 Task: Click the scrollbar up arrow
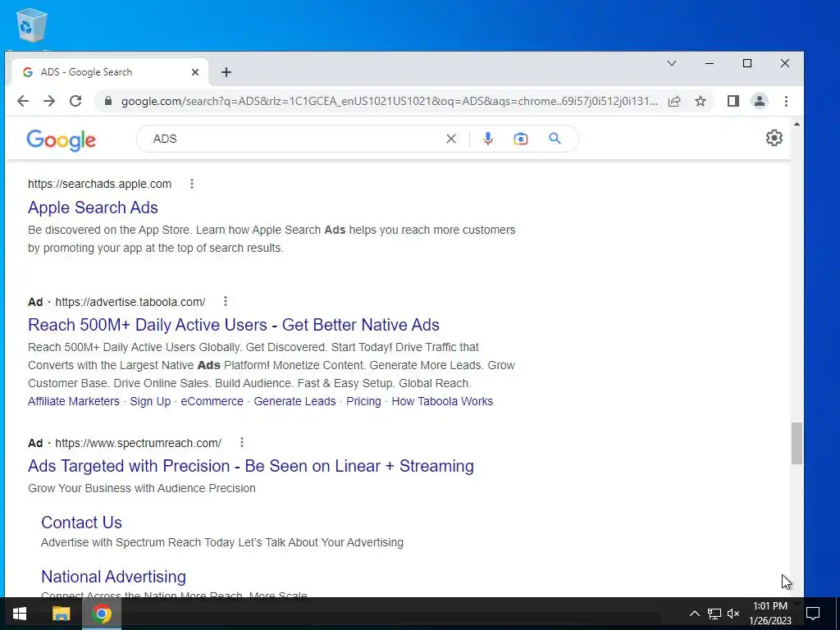point(797,125)
